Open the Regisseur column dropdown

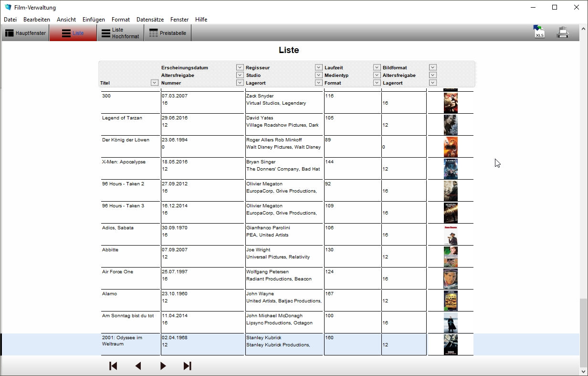pyautogui.click(x=318, y=67)
